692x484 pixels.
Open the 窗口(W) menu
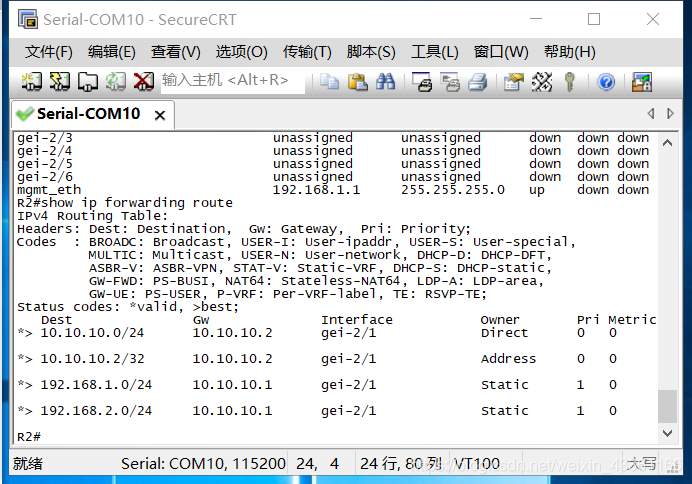pos(501,52)
